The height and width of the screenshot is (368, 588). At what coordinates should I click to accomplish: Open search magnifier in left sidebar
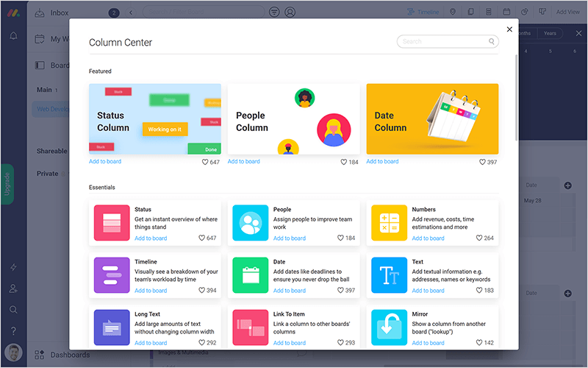(x=13, y=309)
